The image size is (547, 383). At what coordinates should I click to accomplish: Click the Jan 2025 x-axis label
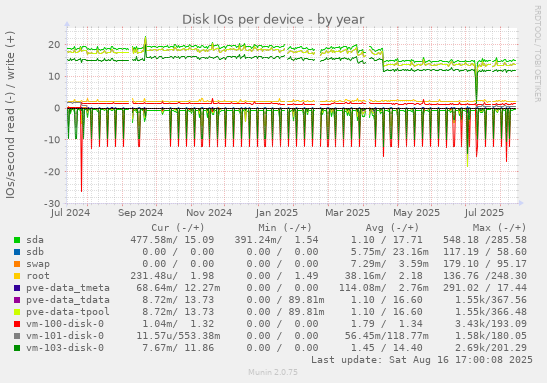point(277,213)
